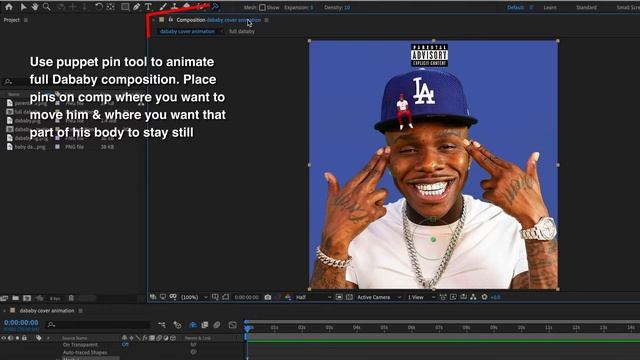Toggle hide shy layers switch

193,325
